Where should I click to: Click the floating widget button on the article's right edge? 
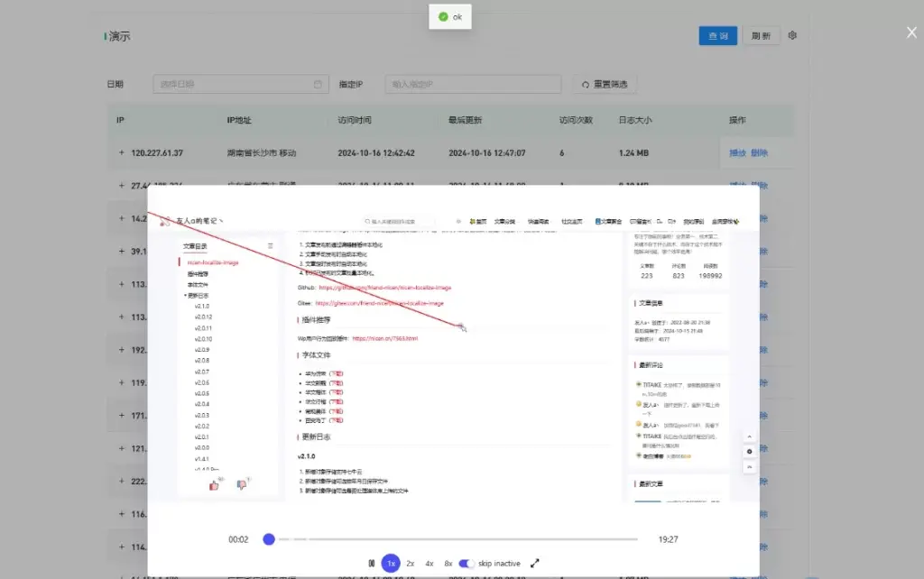coord(750,451)
